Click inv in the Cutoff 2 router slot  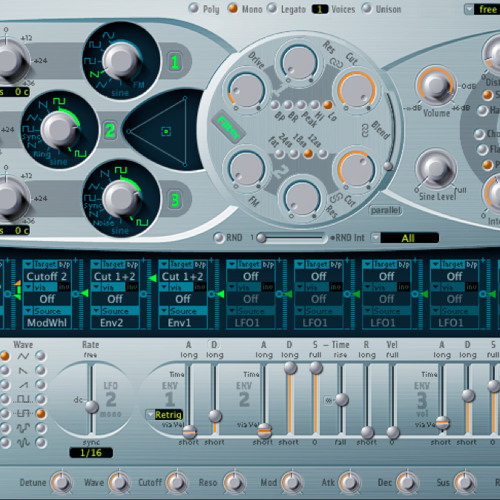point(64,287)
